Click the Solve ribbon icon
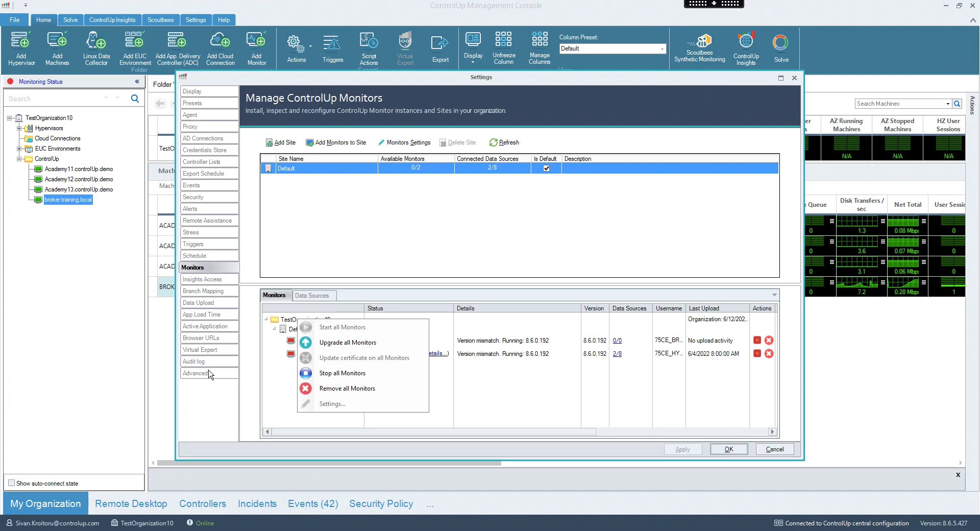Viewport: 980px width, 531px height. 781,49
